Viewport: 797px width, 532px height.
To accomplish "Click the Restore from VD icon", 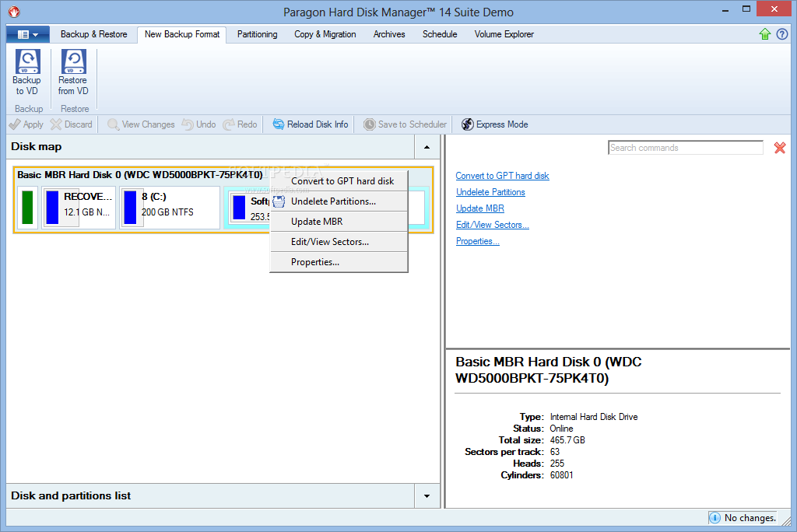I will pyautogui.click(x=74, y=61).
